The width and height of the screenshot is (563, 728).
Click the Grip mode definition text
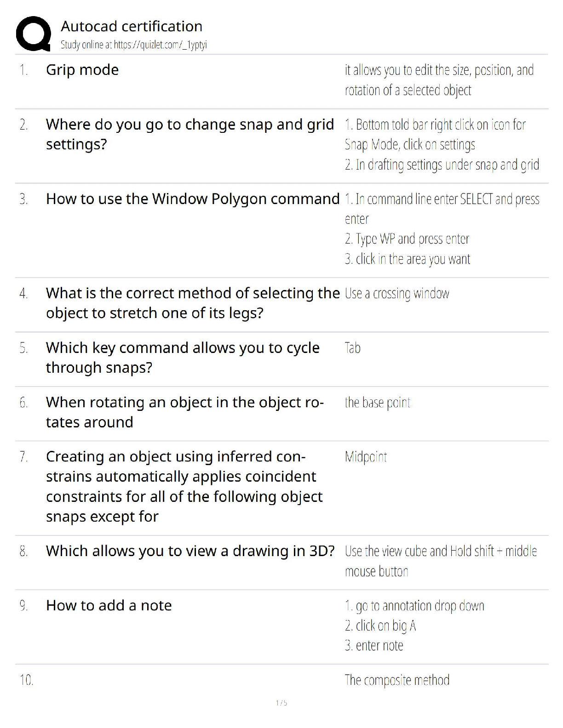[x=439, y=80]
